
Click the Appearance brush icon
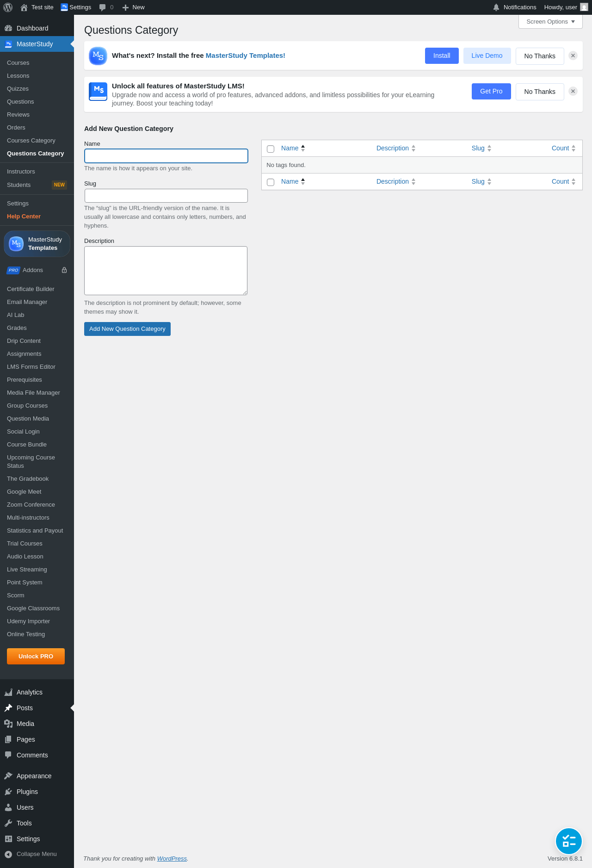(8, 776)
